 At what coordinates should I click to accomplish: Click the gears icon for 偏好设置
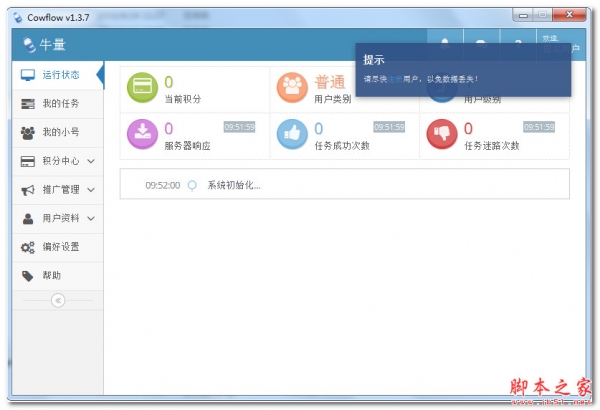coord(28,248)
